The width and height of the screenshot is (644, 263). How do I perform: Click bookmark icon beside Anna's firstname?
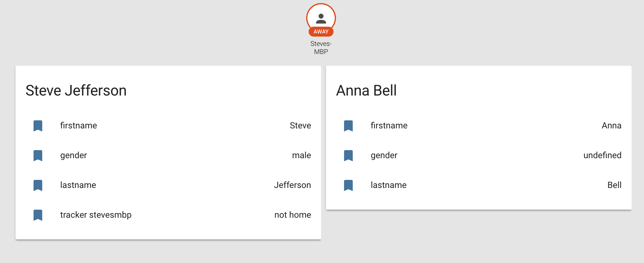click(x=348, y=126)
